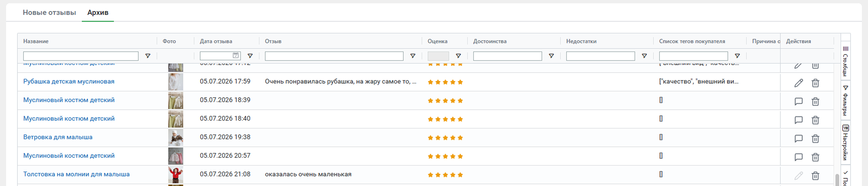Open the calendar picker in date filter
868x186 pixels.
coord(236,55)
